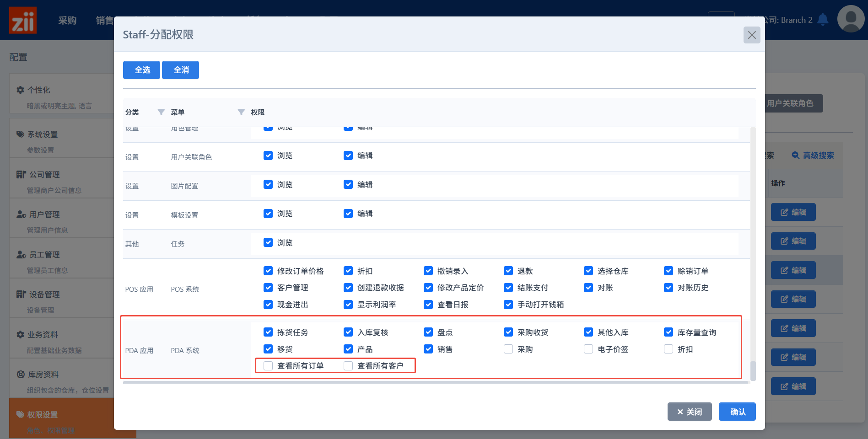
Task: Click the 菜单 column filter icon
Action: pyautogui.click(x=241, y=112)
